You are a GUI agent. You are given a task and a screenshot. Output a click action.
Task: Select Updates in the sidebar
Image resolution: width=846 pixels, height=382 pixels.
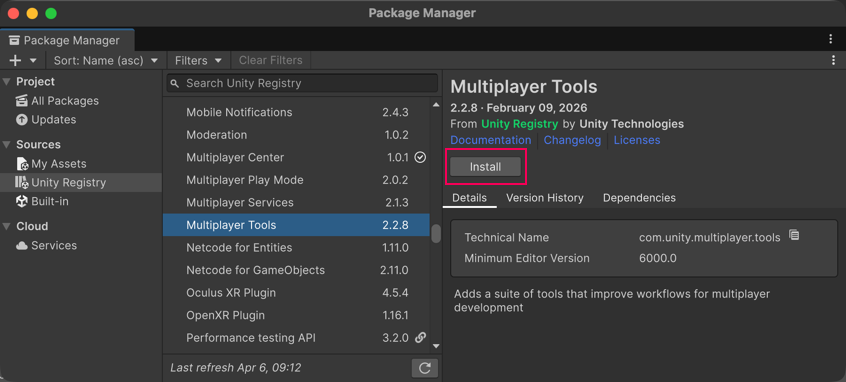81,120
